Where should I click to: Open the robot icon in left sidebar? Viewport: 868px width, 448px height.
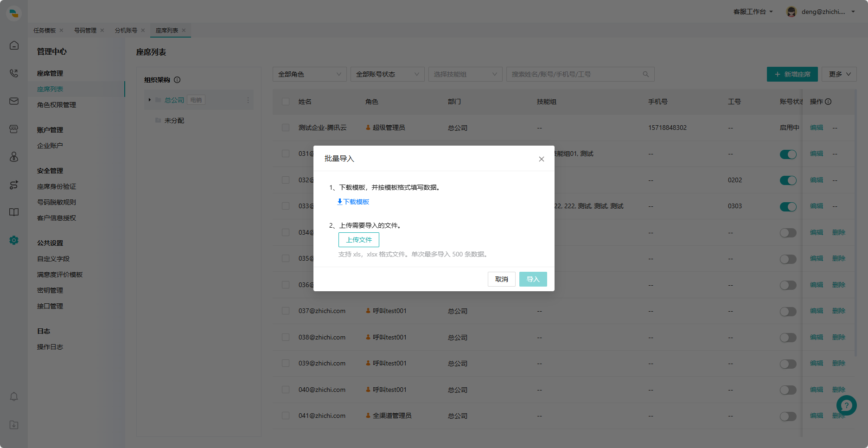point(14,157)
